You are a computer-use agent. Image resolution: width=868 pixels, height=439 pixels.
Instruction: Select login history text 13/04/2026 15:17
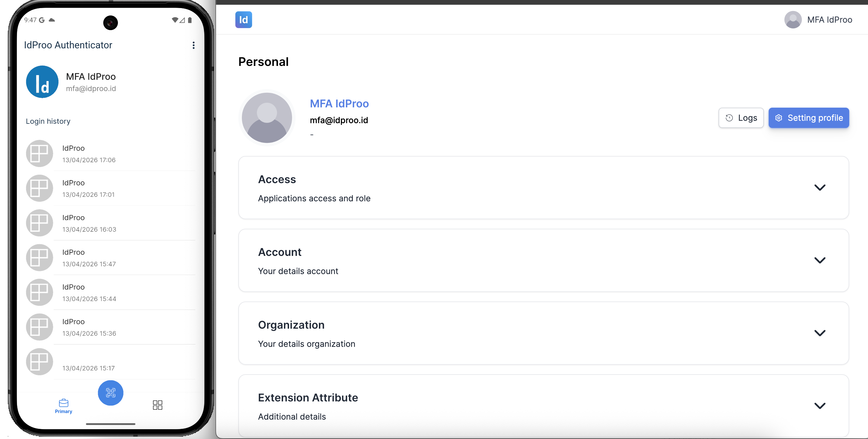pos(88,368)
